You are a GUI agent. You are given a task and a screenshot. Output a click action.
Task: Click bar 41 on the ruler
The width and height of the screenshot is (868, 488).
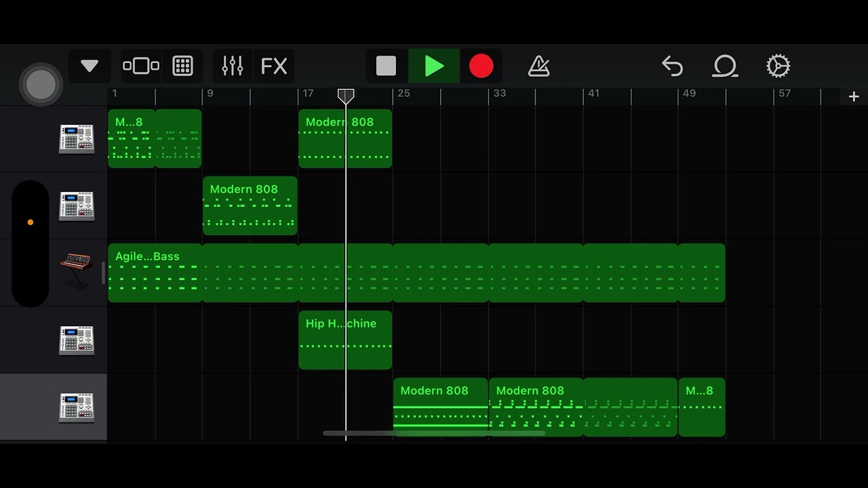click(594, 94)
